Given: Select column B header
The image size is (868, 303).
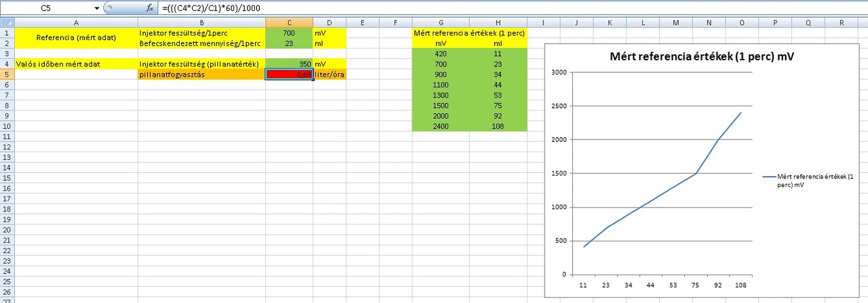Looking at the screenshot, I should 201,22.
